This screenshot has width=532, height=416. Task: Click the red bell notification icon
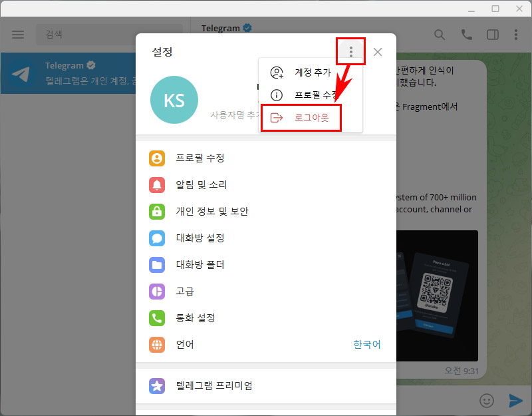pos(157,185)
